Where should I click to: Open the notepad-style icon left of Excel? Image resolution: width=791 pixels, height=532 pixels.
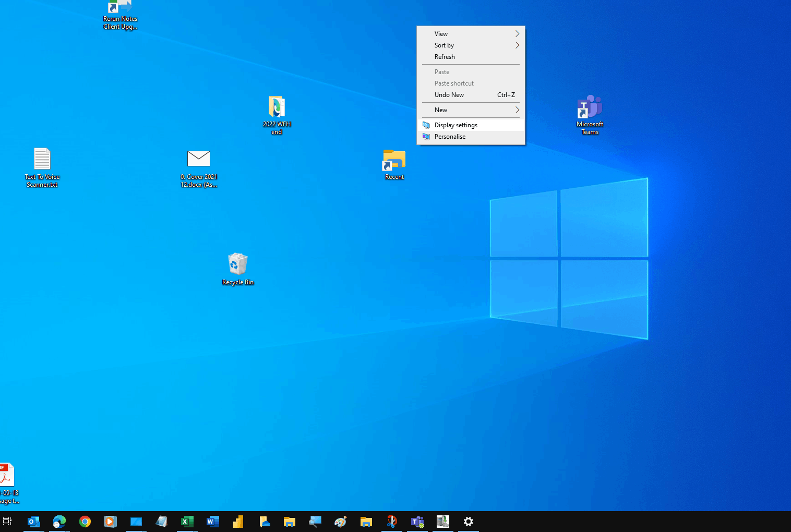162,522
